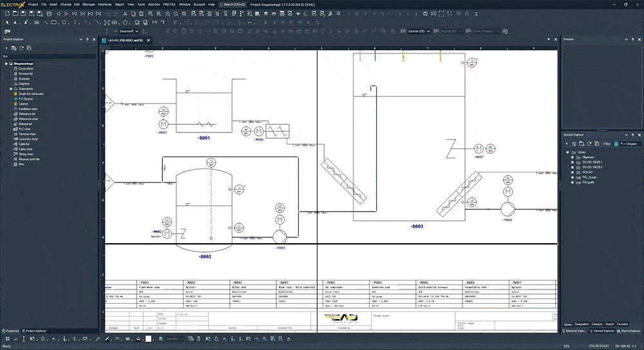This screenshot has width=644, height=350.
Task: Click the refresh icon in Project Explorer
Action: pos(21,48)
